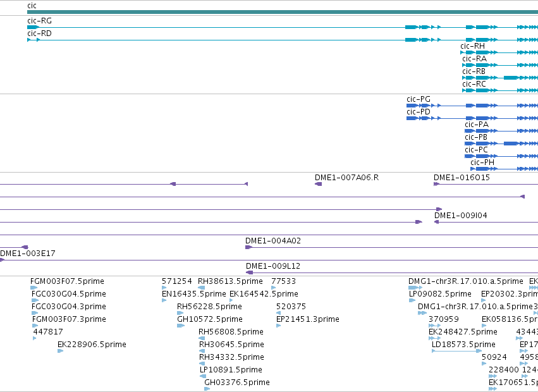Select the DME1-009L12 feature label
Viewport: 538px width, 392px height.
tap(272, 266)
